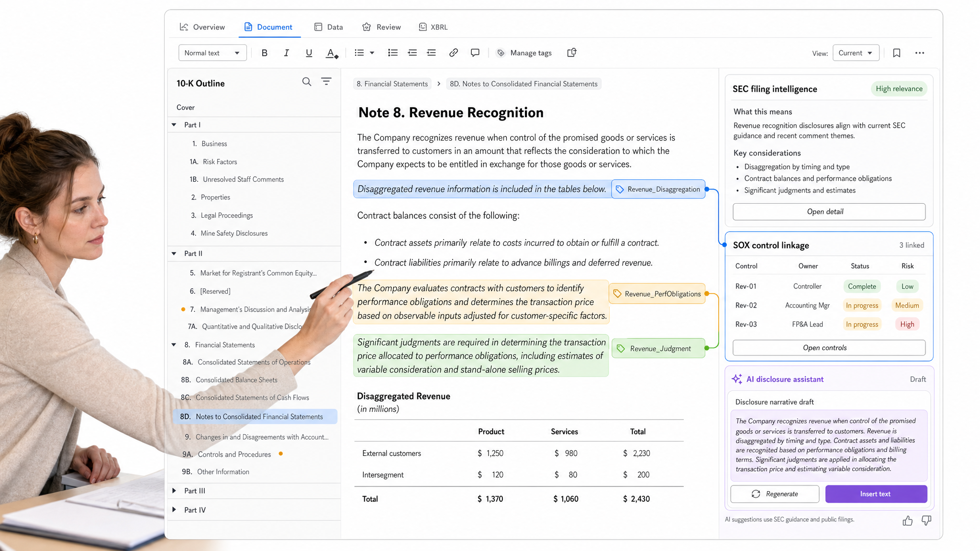The height and width of the screenshot is (551, 980).
Task: Click Open detail in SEC filing intelligence
Action: click(x=829, y=212)
